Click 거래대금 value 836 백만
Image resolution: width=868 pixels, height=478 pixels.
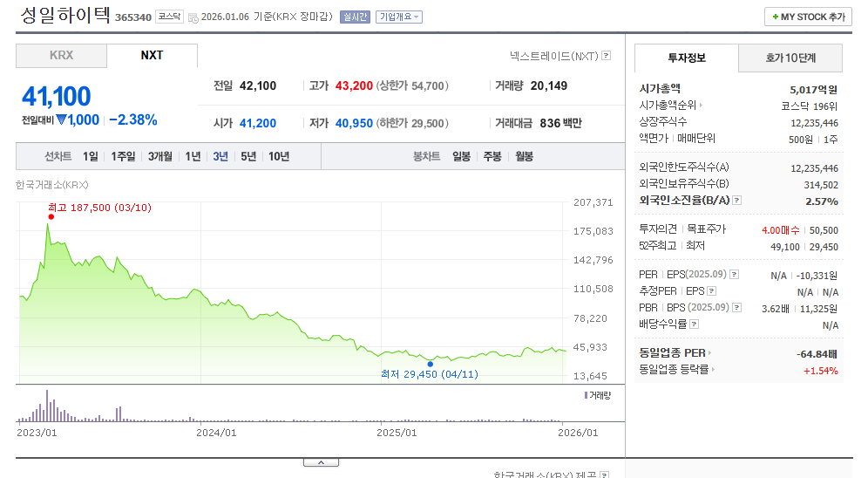click(560, 123)
